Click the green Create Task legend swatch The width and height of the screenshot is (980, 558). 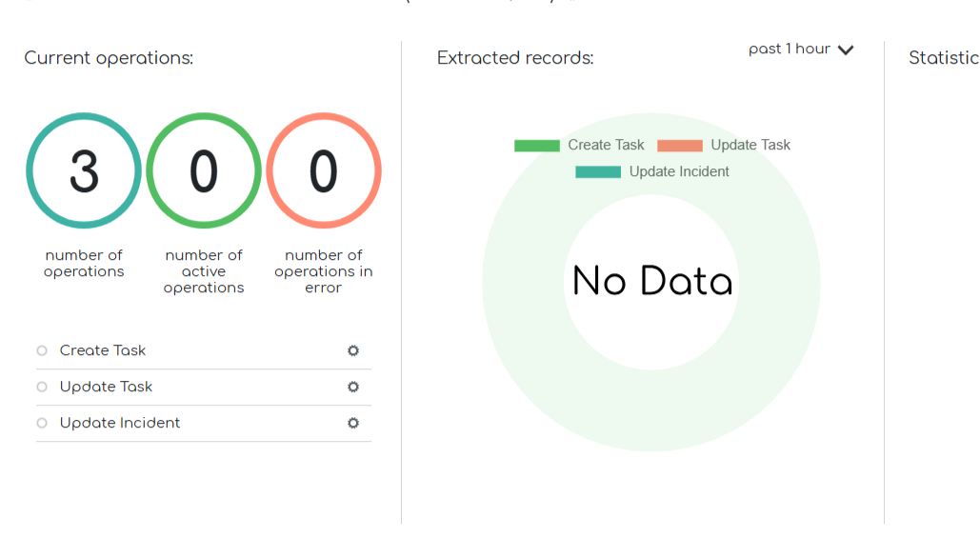point(537,146)
